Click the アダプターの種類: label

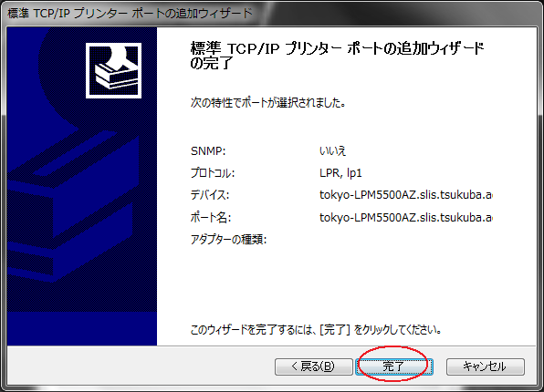click(x=228, y=240)
